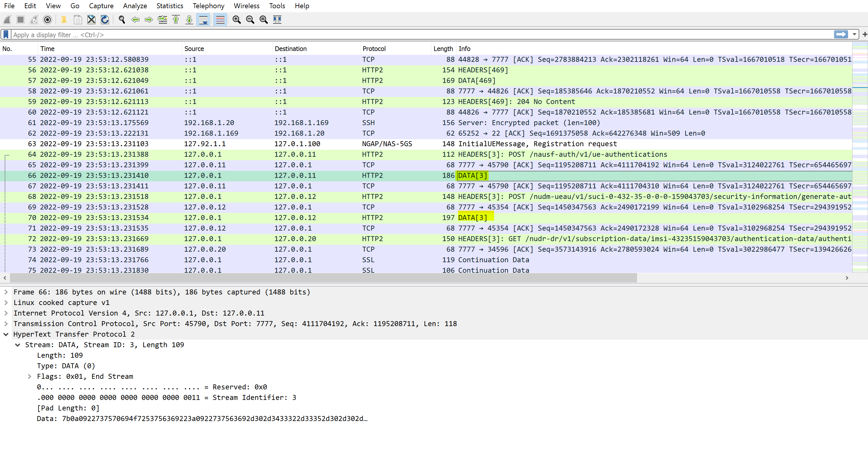The width and height of the screenshot is (868, 472).
Task: Close the current capture file
Action: coord(91,20)
